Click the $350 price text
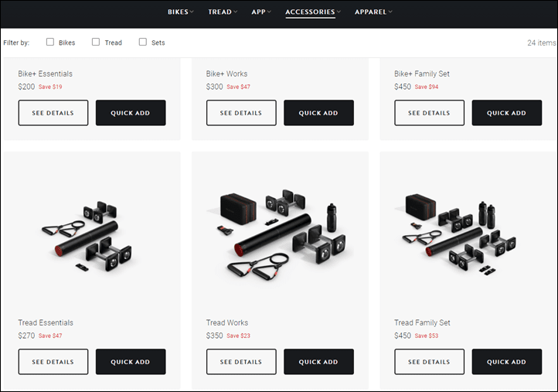Image resolution: width=558 pixels, height=392 pixels. pyautogui.click(x=214, y=336)
